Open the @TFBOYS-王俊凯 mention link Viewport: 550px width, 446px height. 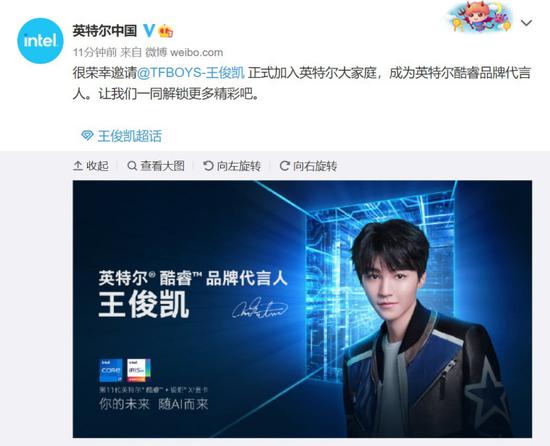pyautogui.click(x=190, y=73)
